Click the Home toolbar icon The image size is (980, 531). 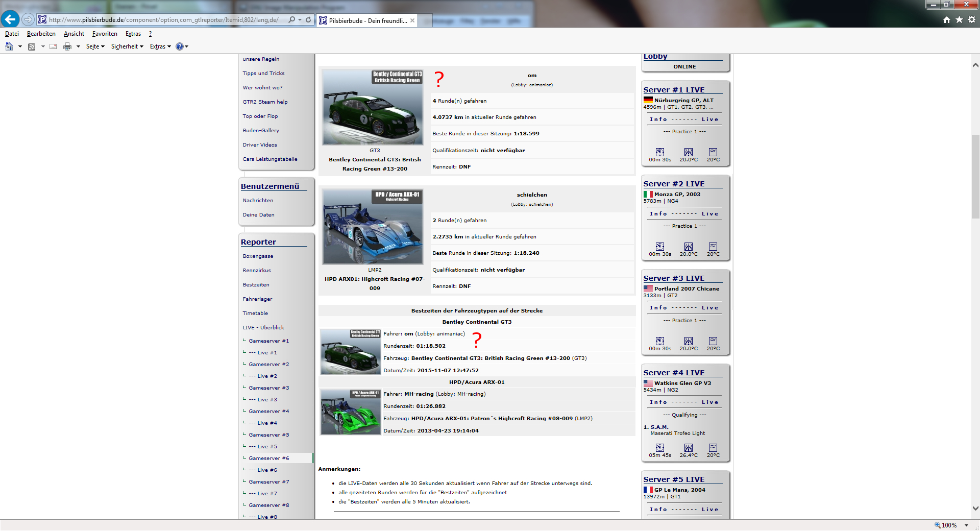pyautogui.click(x=9, y=46)
